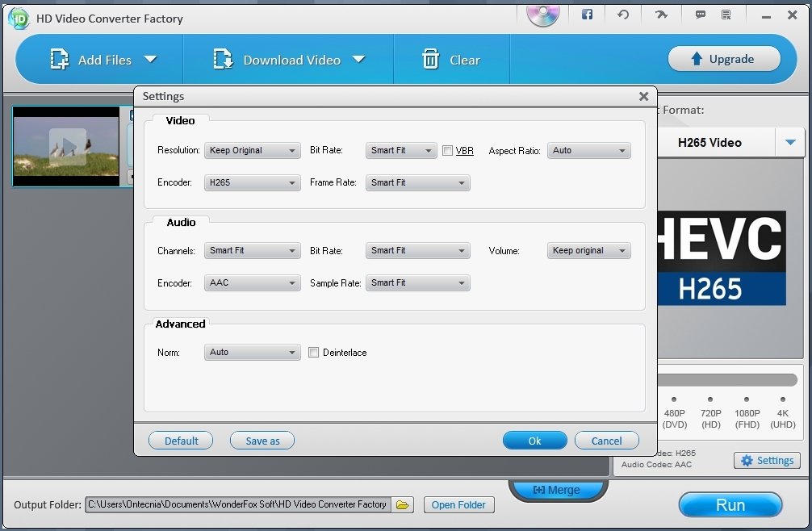Screen dimensions: 812x531
Task: Expand the H265 Video output format dropdown
Action: click(x=790, y=142)
